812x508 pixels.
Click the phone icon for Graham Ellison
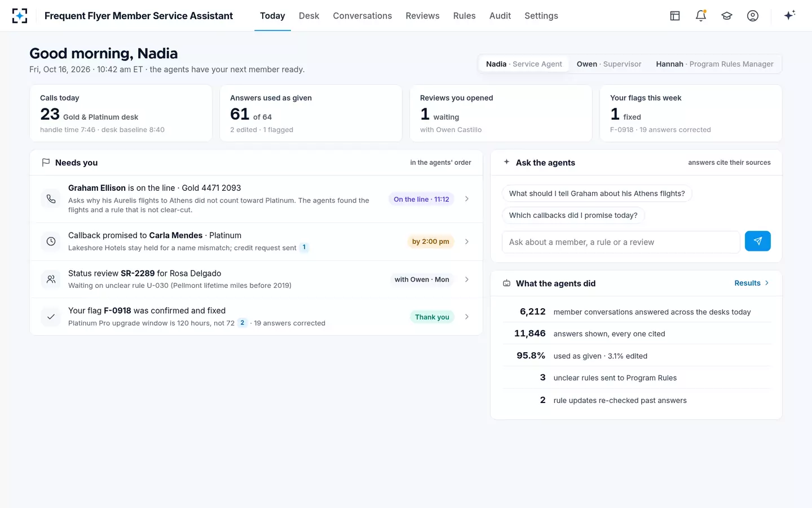tap(51, 199)
